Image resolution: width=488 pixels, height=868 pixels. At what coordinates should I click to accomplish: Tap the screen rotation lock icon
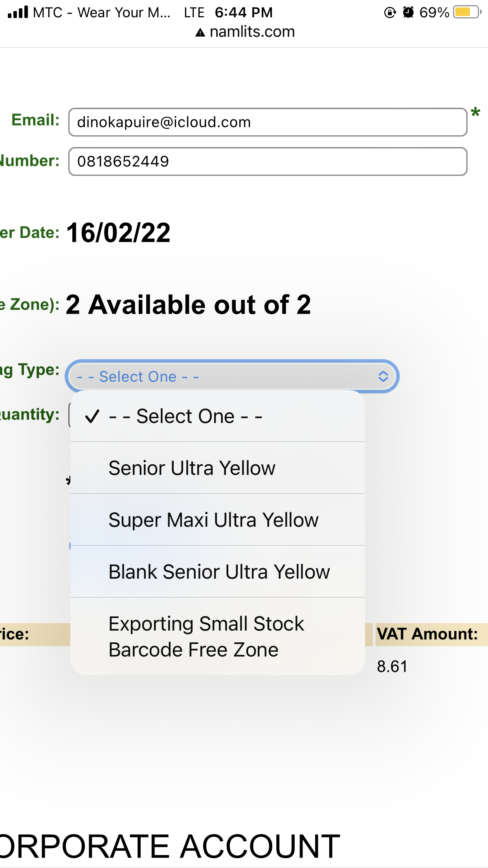pyautogui.click(x=390, y=13)
